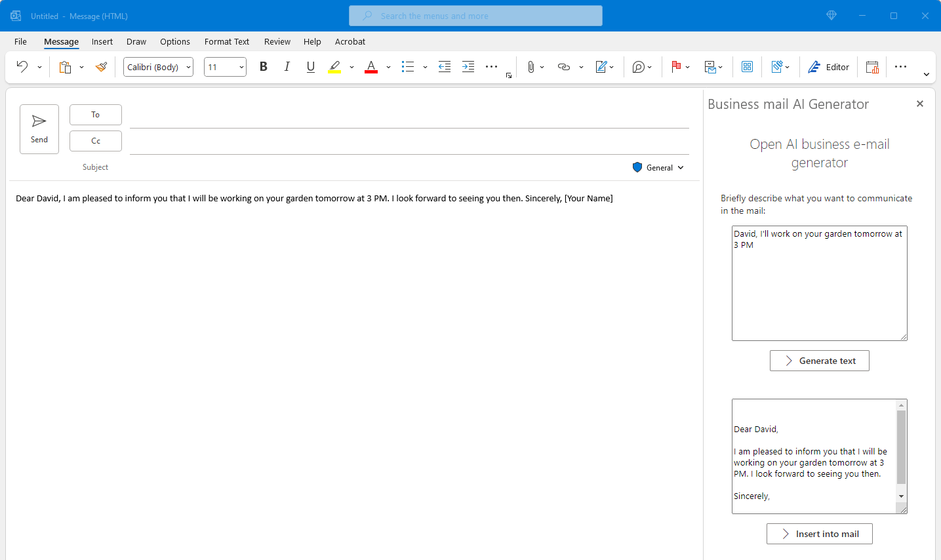The height and width of the screenshot is (560, 941).
Task: Toggle Underline formatting
Action: 310,66
